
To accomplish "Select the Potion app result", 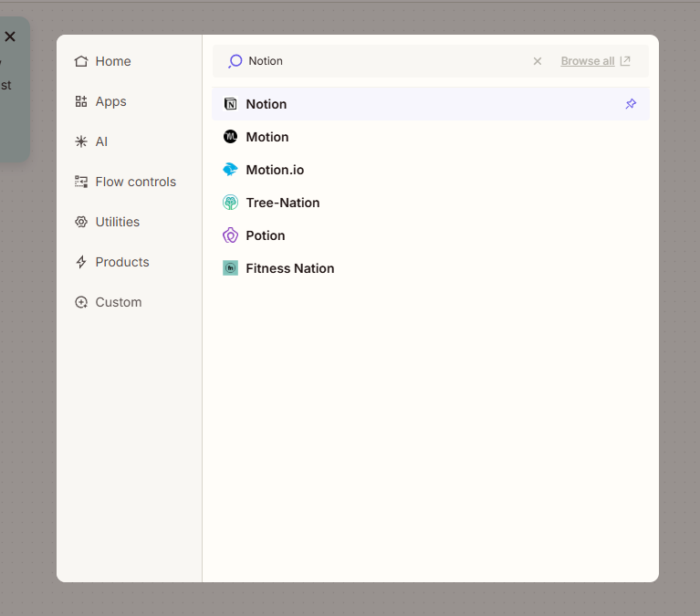I will pos(431,235).
